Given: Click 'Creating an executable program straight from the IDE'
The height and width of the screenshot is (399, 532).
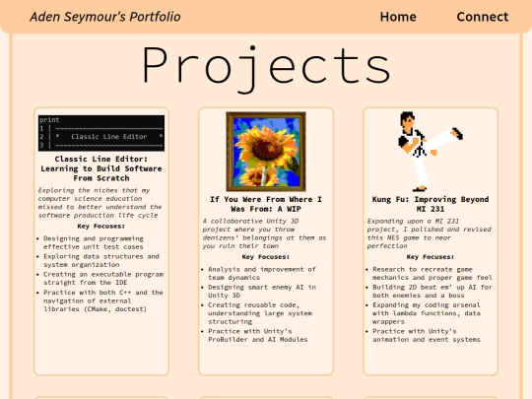Looking at the screenshot, I should 103,278.
